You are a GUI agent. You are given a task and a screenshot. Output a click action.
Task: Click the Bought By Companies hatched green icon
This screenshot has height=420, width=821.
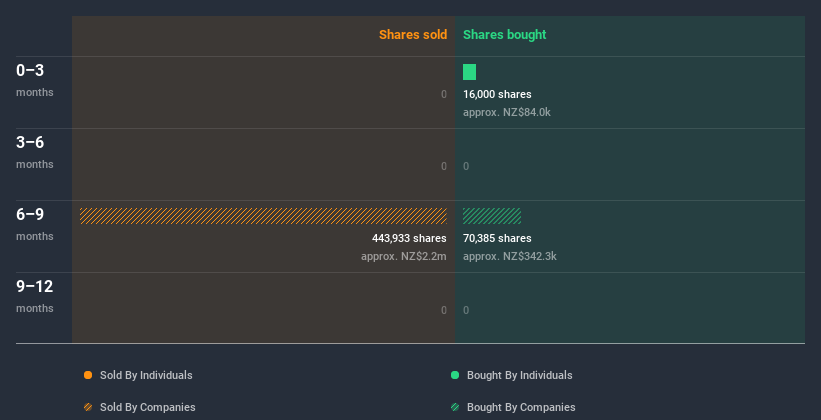coord(455,407)
